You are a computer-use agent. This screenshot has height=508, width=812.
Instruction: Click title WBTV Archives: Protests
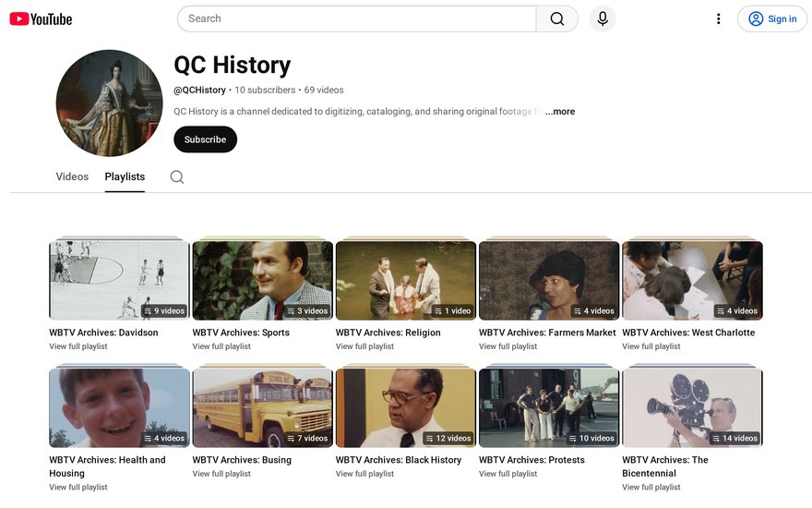(531, 460)
